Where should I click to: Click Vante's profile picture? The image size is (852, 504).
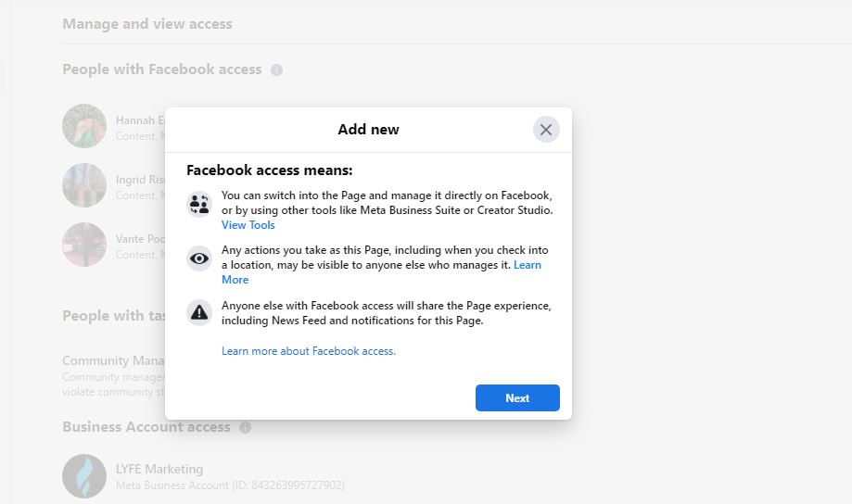click(x=84, y=245)
